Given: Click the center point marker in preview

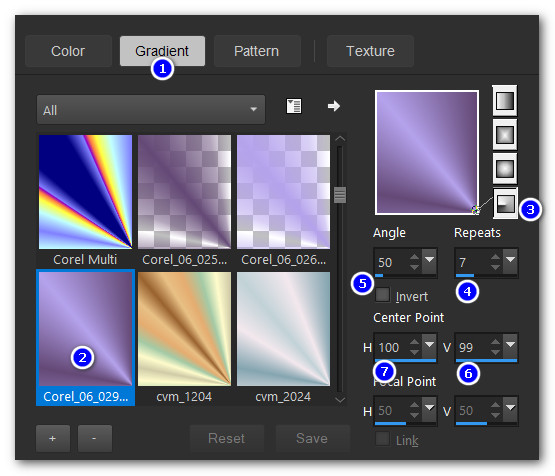Looking at the screenshot, I should tap(476, 210).
